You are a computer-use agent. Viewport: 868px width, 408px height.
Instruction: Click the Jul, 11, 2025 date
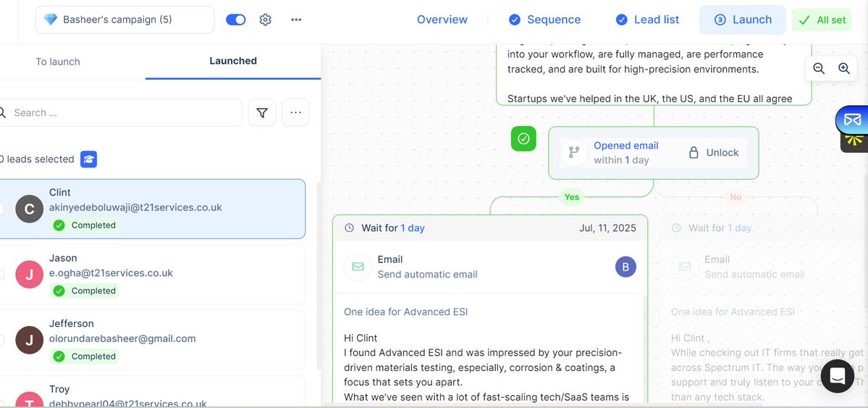pos(608,228)
